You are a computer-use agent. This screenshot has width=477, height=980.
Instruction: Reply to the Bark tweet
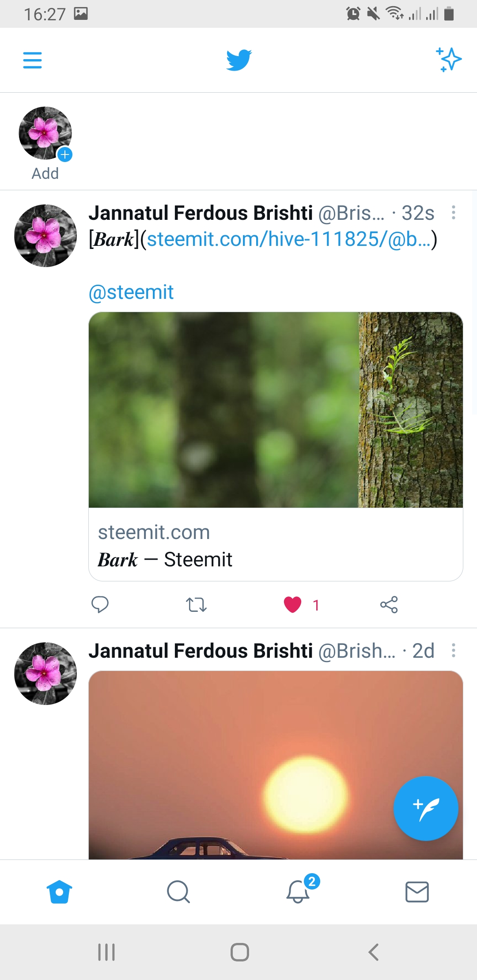[100, 604]
